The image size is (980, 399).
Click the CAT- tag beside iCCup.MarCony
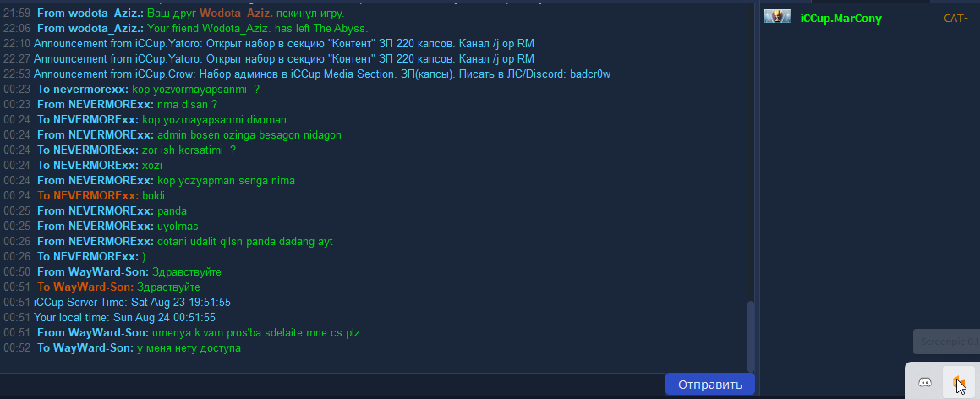[955, 18]
